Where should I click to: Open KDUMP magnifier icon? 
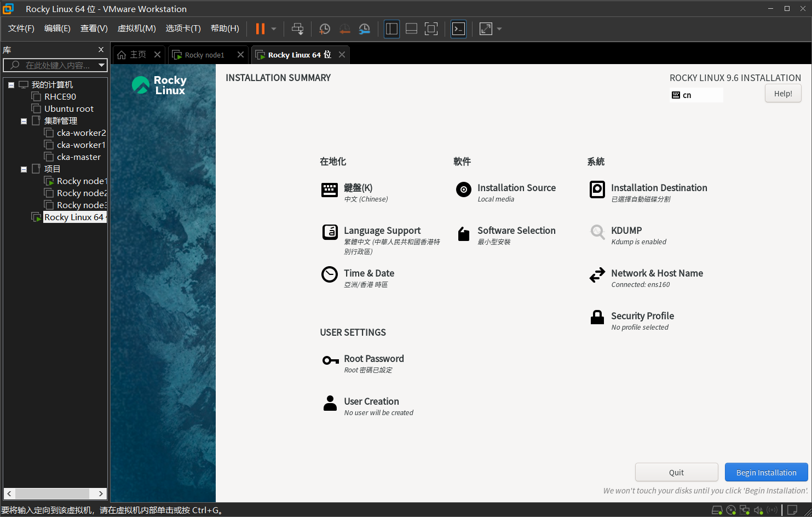pyautogui.click(x=597, y=232)
